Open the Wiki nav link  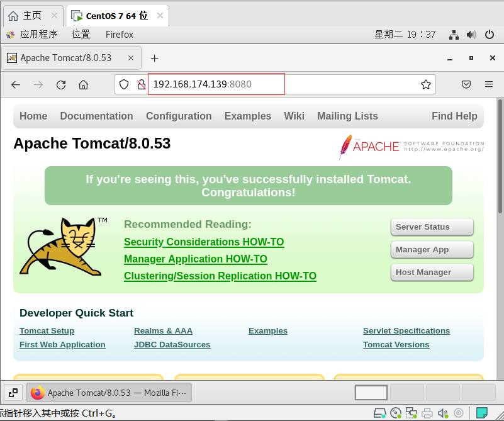[294, 116]
